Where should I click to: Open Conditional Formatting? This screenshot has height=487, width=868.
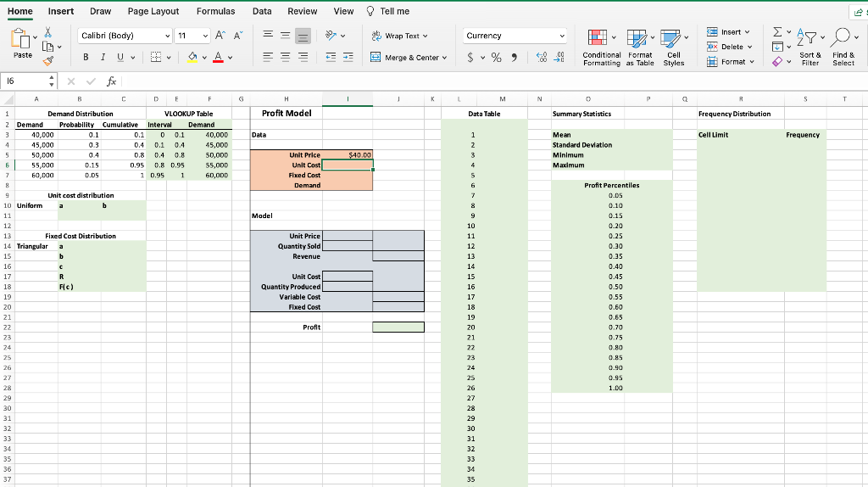(x=601, y=48)
